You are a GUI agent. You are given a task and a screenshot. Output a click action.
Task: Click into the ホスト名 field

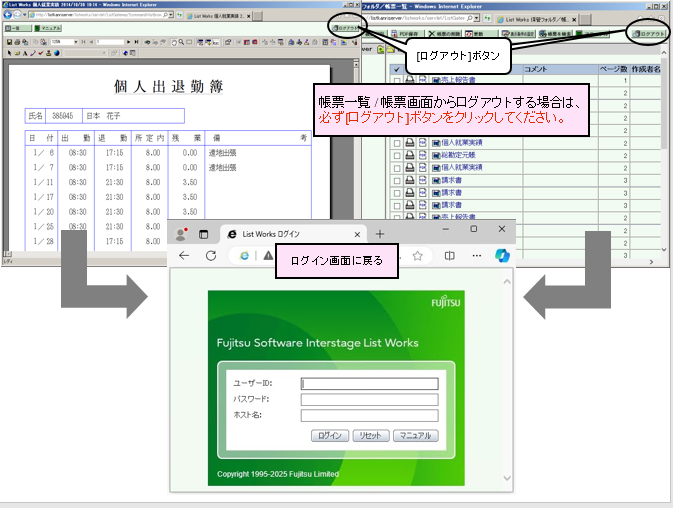click(370, 415)
